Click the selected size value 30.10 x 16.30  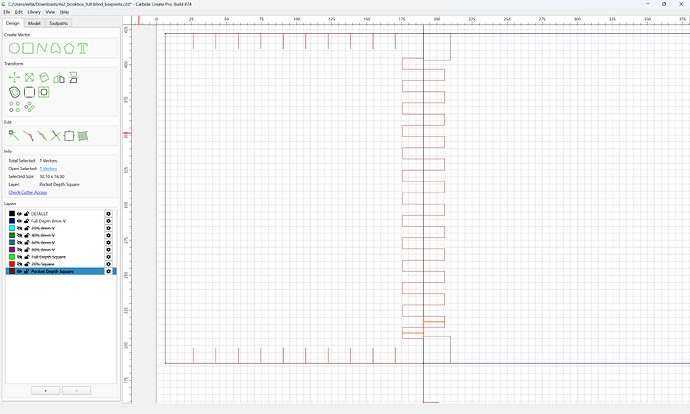[x=52, y=176]
